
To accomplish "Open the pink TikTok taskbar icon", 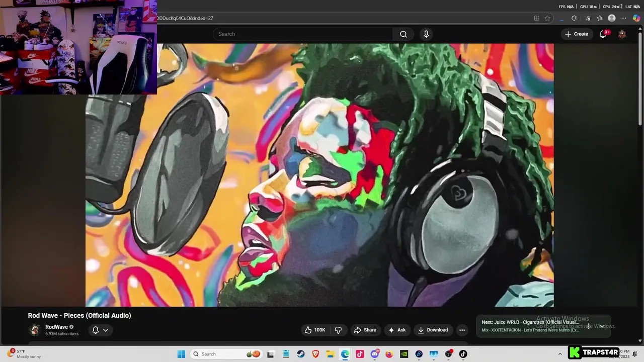I will click(360, 354).
